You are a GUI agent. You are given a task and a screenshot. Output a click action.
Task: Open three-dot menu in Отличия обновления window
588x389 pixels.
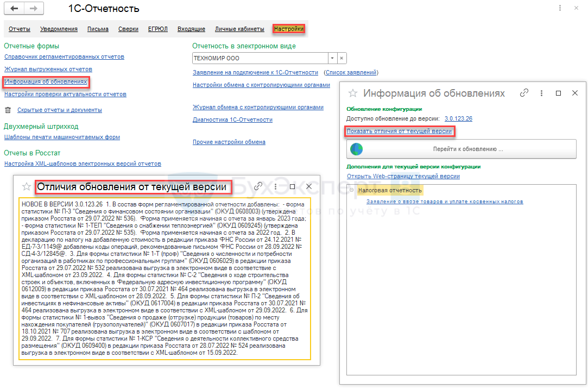point(276,186)
